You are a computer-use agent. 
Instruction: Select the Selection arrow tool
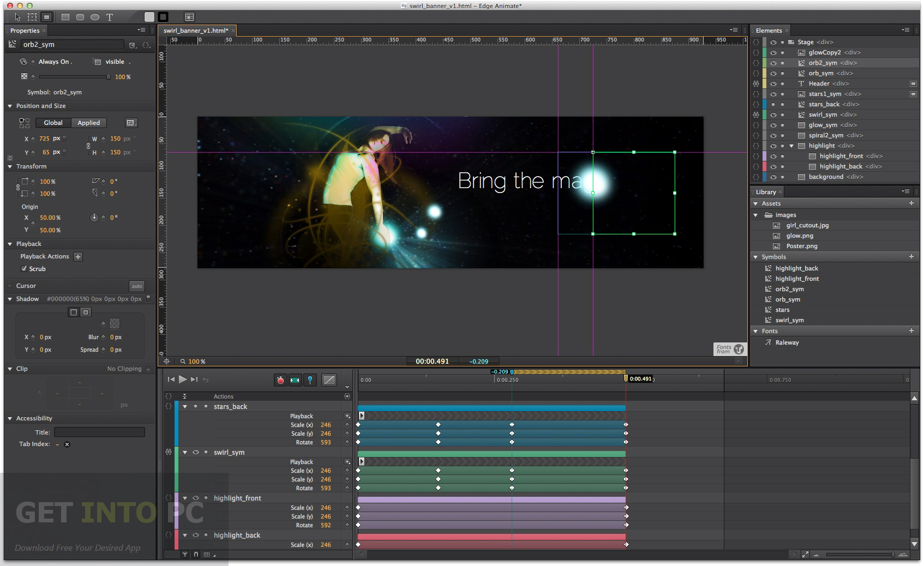click(18, 17)
